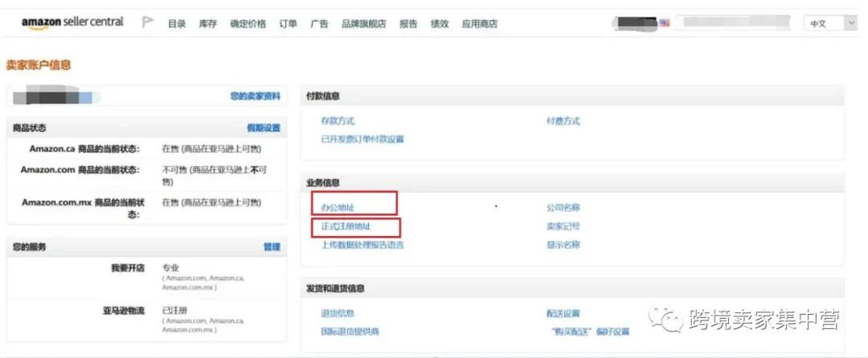Open the 目录 menu
Viewport: 868px width, 358px height.
[x=177, y=24]
